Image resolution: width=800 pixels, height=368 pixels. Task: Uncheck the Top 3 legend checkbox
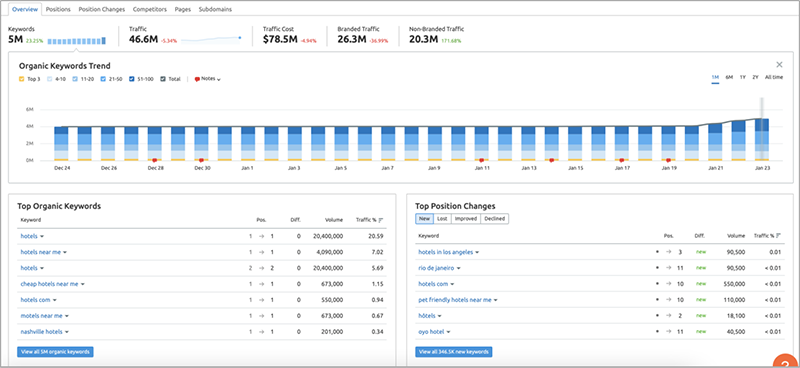click(21, 79)
